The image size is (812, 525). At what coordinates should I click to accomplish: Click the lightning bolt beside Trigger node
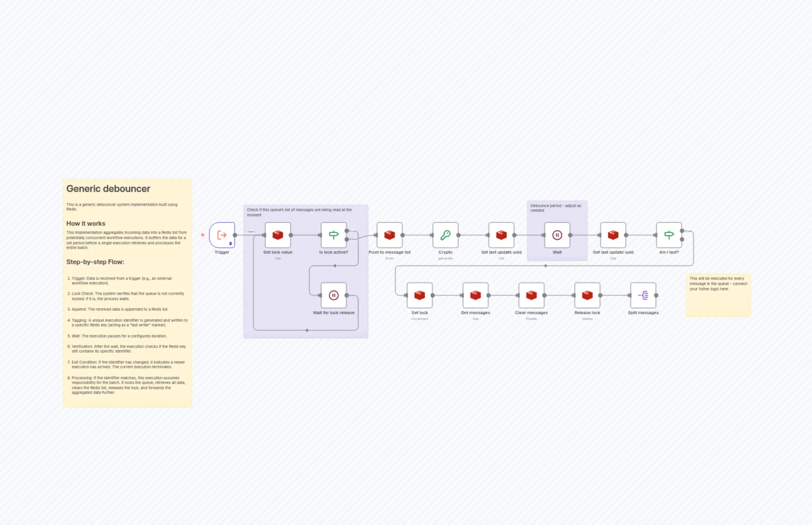[203, 235]
